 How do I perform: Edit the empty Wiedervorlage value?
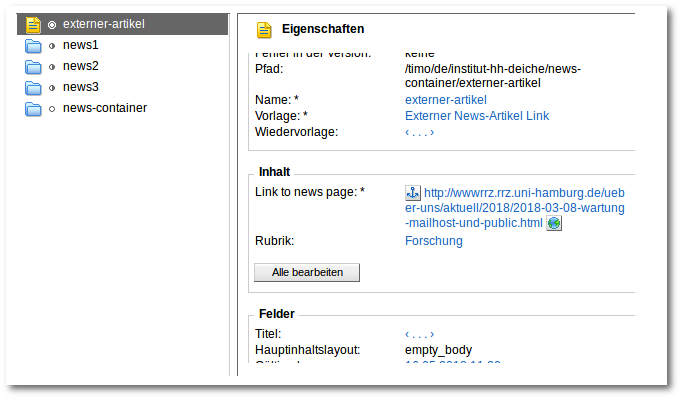pyautogui.click(x=420, y=132)
